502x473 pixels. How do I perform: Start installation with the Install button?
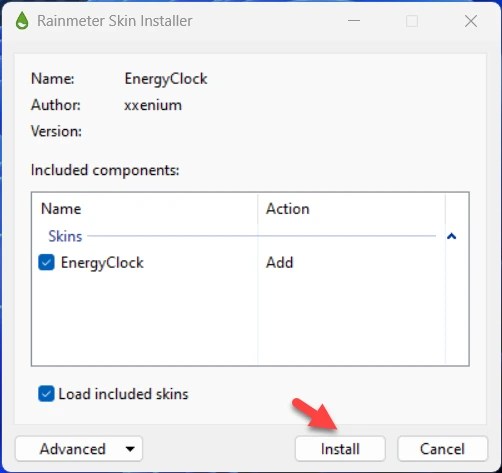click(x=340, y=449)
